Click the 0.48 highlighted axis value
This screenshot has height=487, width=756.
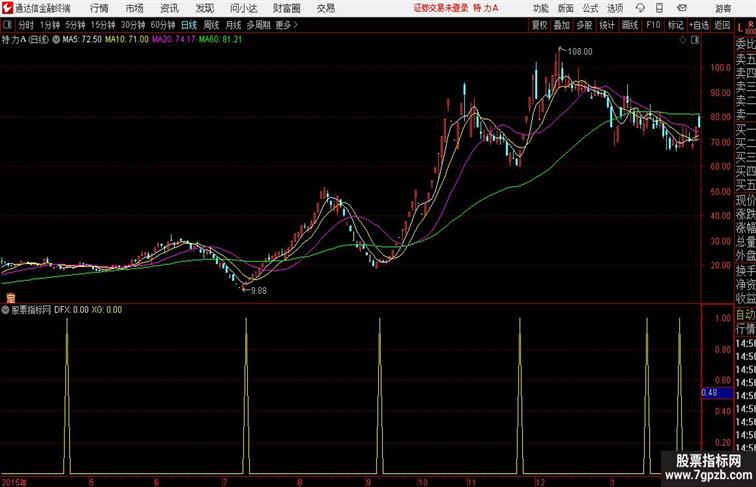(717, 393)
